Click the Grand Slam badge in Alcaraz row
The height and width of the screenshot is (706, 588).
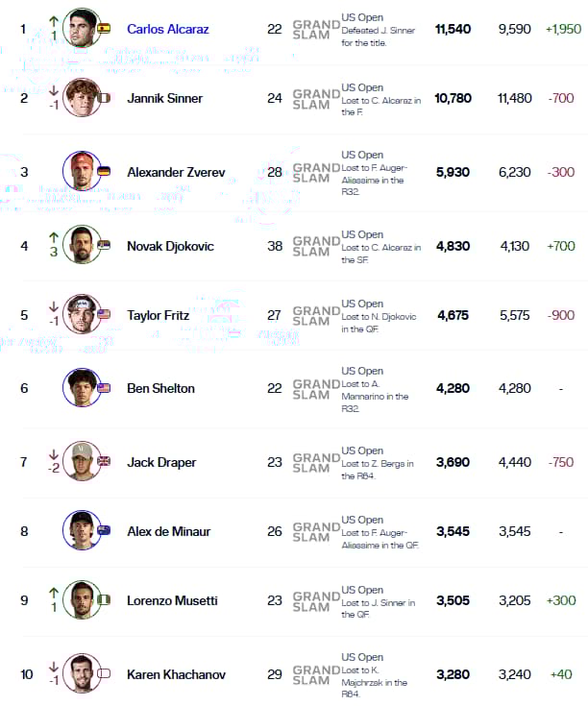pyautogui.click(x=316, y=30)
